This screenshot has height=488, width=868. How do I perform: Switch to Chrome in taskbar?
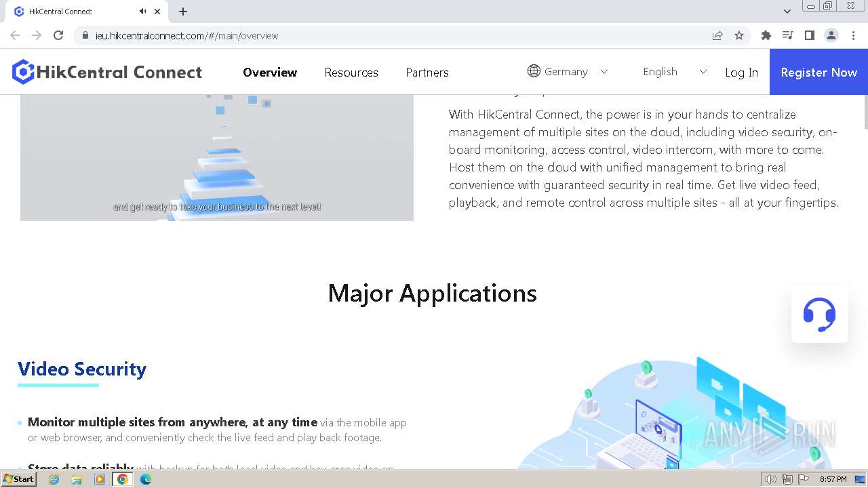[x=123, y=479]
